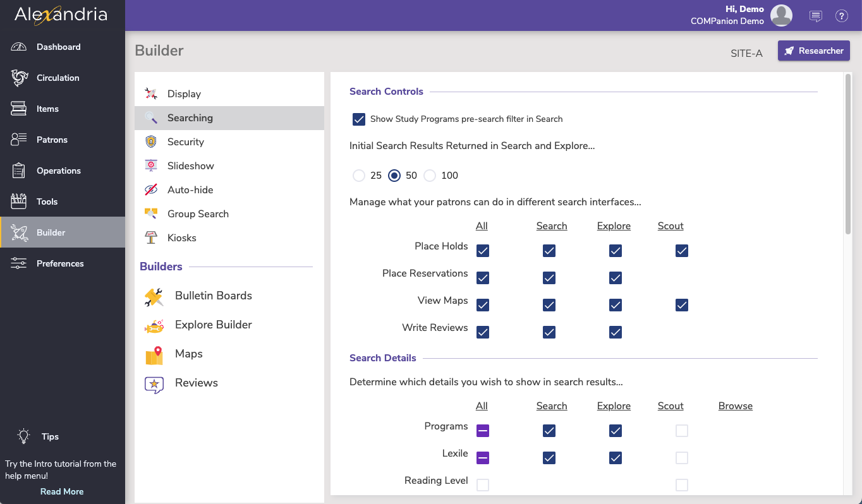
Task: Open the Dashboard gauge icon
Action: [x=19, y=47]
